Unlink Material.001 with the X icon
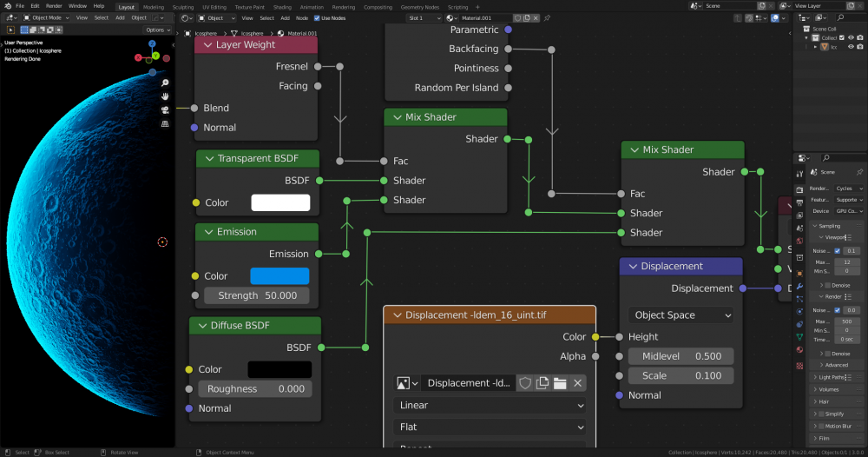868x457 pixels. click(536, 17)
